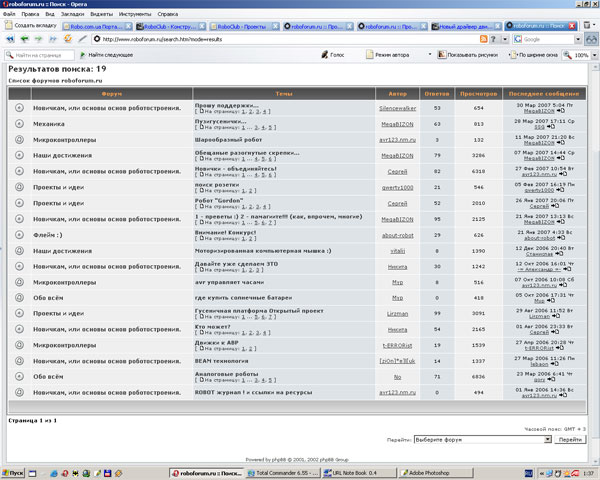Click the vertical scrollbar on right edge
Viewport: 600px width, 480px height.
point(594,250)
